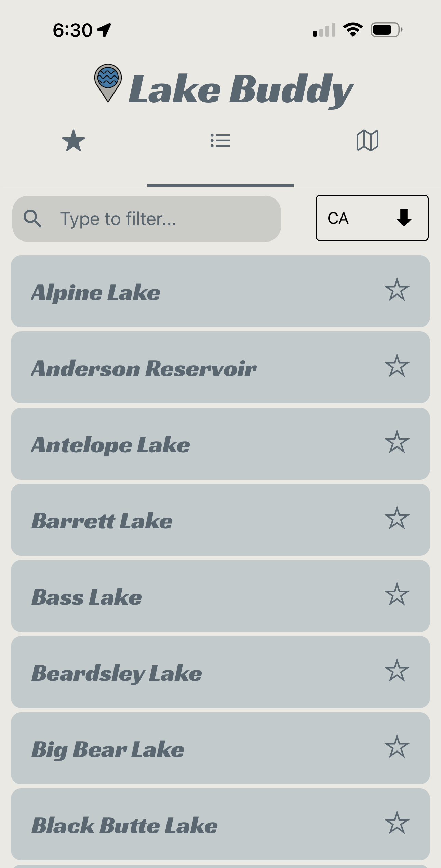Open the Bass Lake entry
The image size is (441, 868).
click(220, 596)
